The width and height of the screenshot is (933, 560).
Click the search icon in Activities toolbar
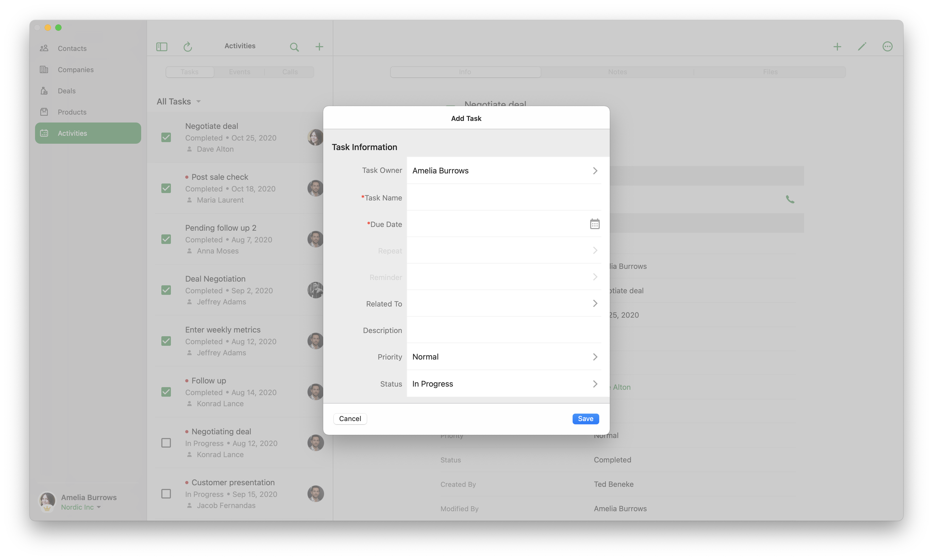pyautogui.click(x=294, y=47)
